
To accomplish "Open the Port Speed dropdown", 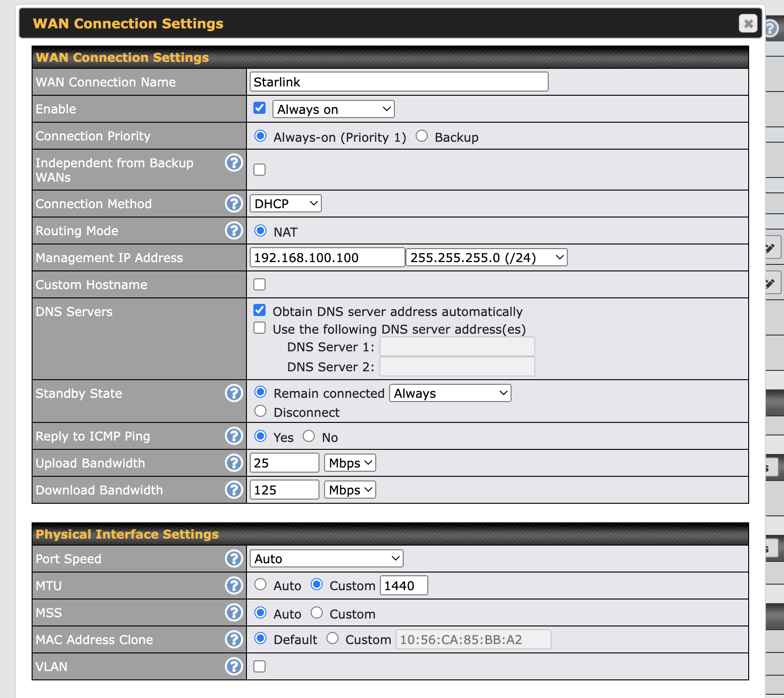I will coord(326,559).
